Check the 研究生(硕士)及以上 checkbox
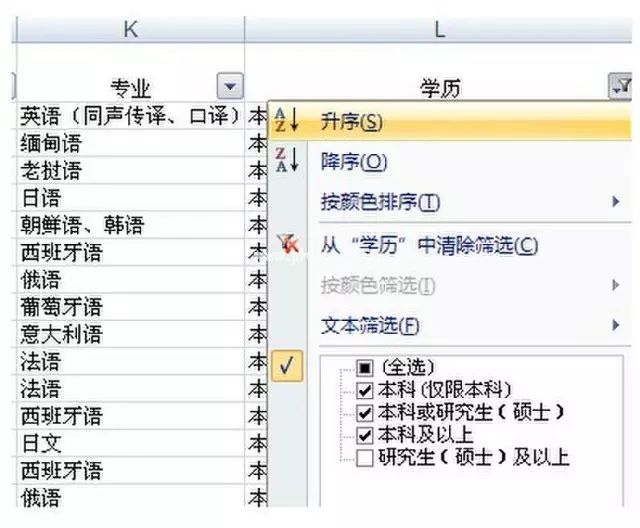Screen dimensions: 640x528 coord(365,458)
